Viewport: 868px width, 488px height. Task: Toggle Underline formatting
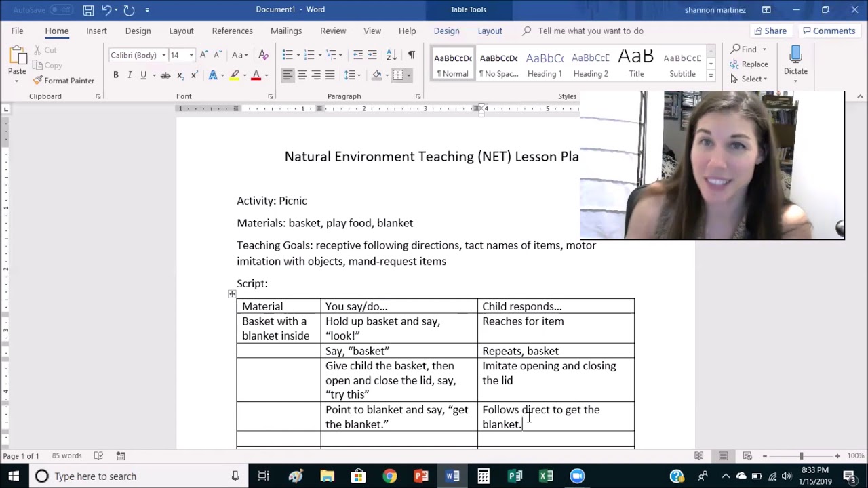143,75
